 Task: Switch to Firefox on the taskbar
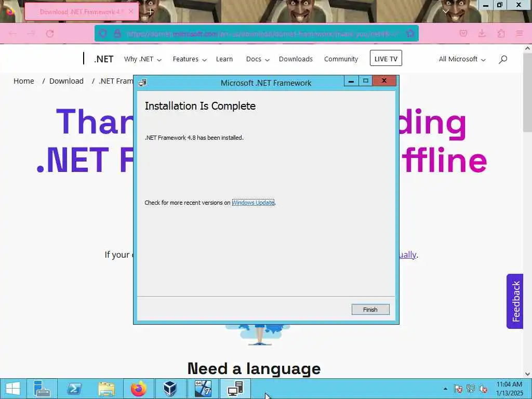tap(138, 389)
